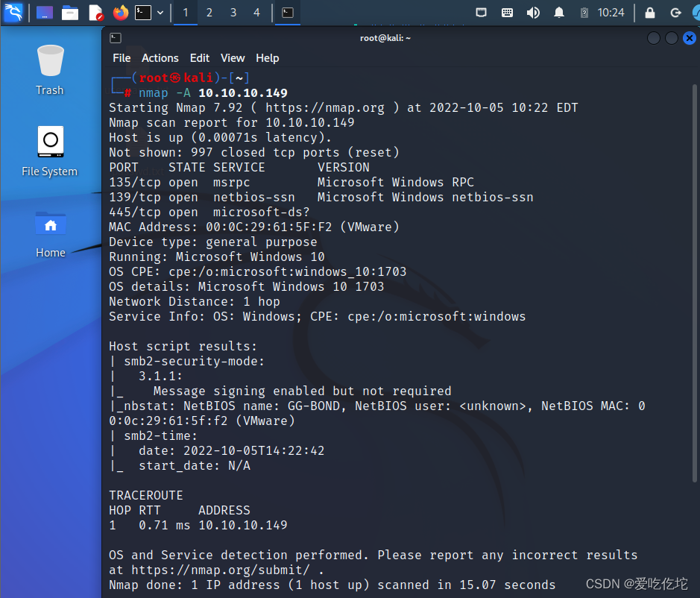700x598 pixels.
Task: Open the terminal emulator launcher
Action: tap(144, 13)
